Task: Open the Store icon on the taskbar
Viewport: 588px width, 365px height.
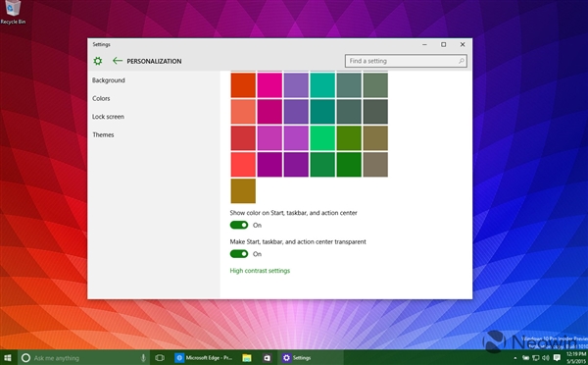Action: pos(267,358)
